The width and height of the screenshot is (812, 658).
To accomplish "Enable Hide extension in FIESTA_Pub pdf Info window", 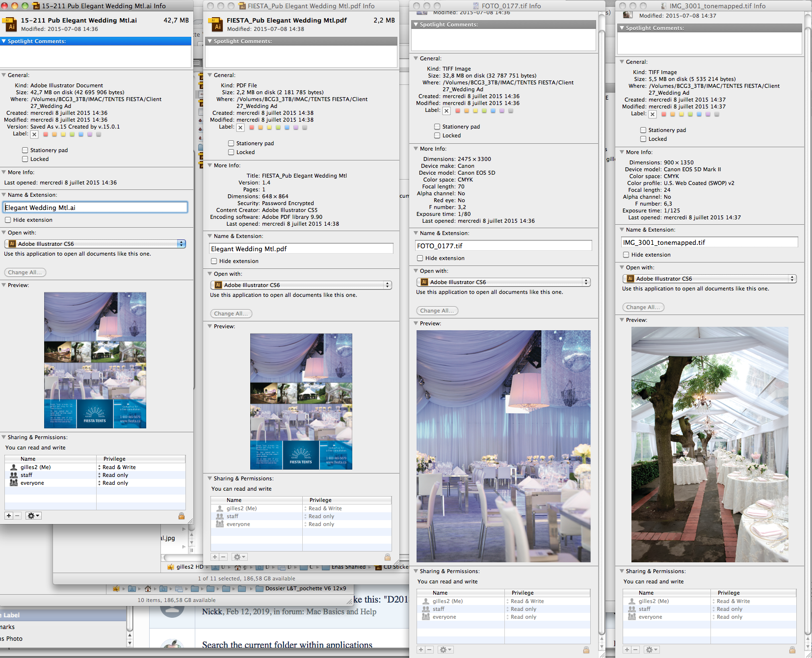I will coord(214,261).
